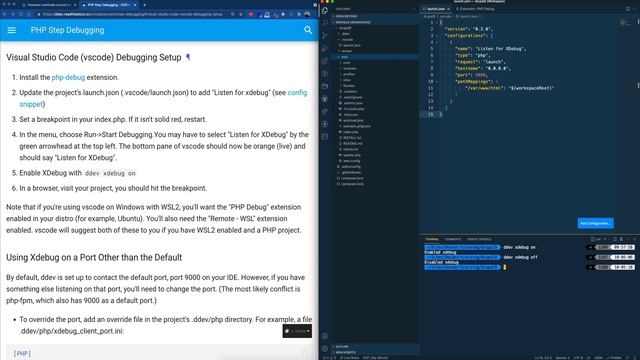Click JSON language mode in status bar
The height and width of the screenshot is (360, 640).
pyautogui.click(x=598, y=358)
